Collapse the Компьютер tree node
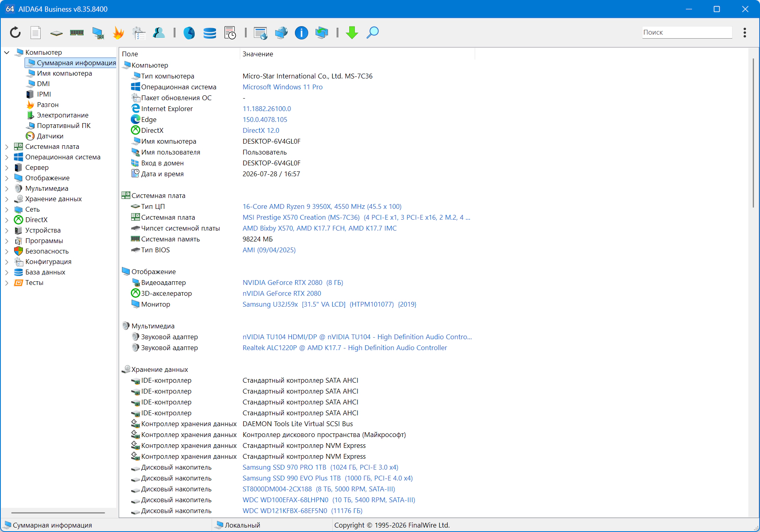 pyautogui.click(x=7, y=52)
